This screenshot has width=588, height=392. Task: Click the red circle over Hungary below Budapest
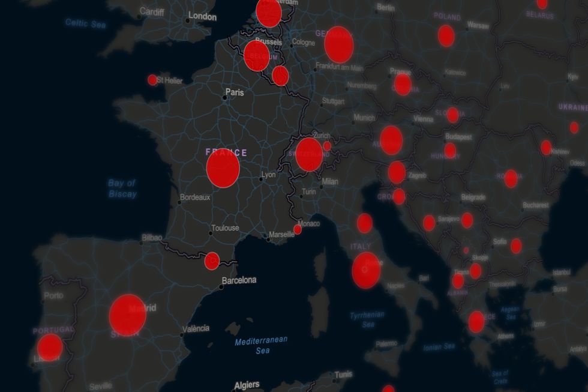click(450, 151)
